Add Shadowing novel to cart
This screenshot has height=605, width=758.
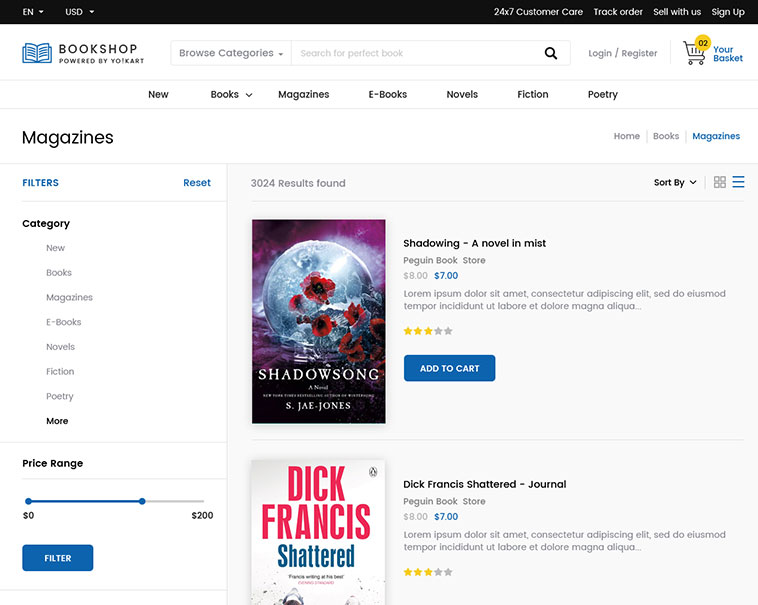point(449,368)
